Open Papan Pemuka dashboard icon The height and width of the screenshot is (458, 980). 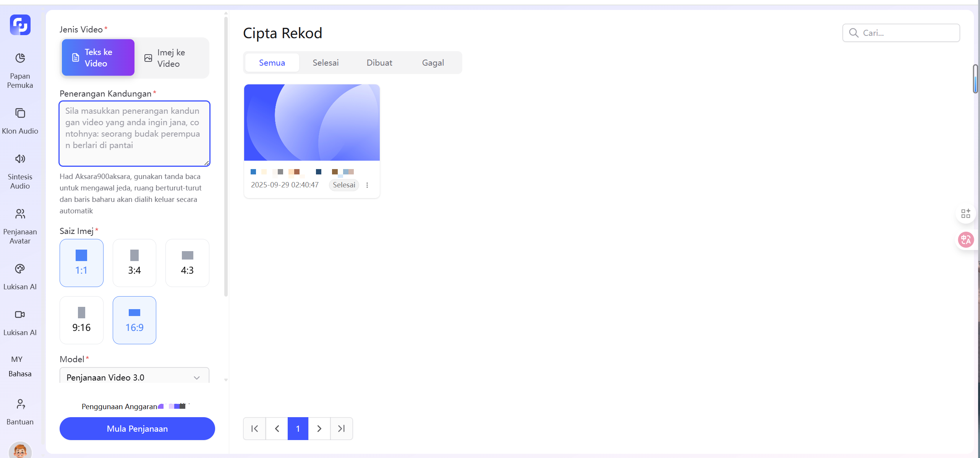tap(20, 58)
